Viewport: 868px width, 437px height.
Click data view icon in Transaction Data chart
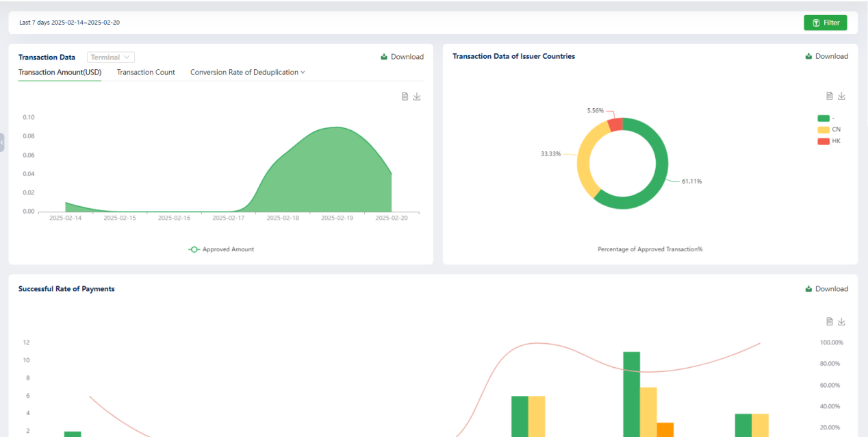pyautogui.click(x=405, y=97)
